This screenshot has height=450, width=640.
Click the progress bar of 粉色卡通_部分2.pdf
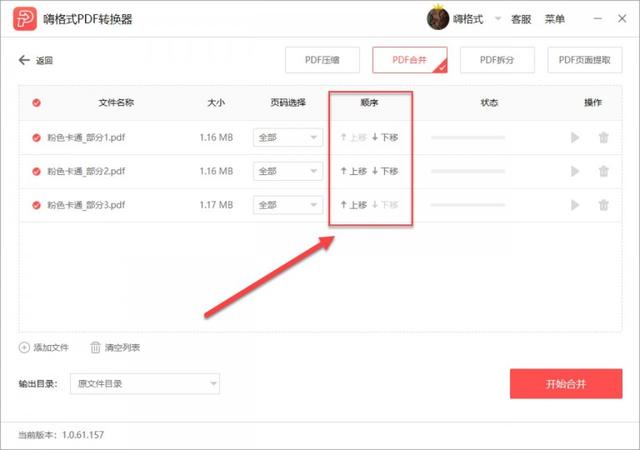(468, 171)
